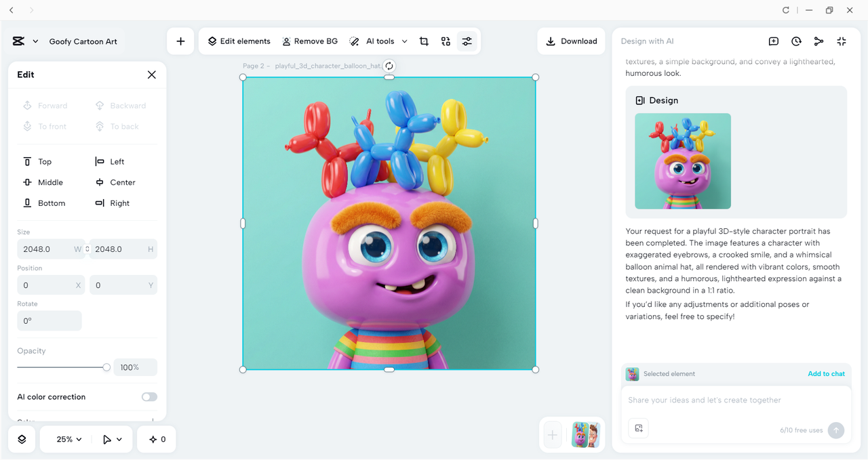Click Add to chat link
The width and height of the screenshot is (868, 460).
coord(826,373)
